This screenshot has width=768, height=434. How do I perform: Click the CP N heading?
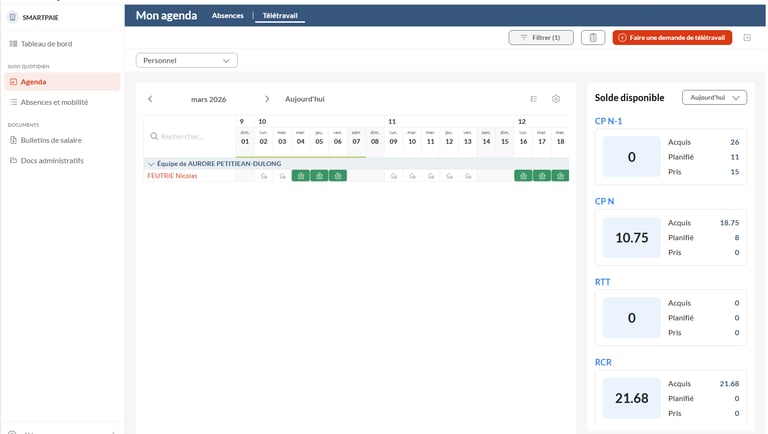click(x=604, y=201)
